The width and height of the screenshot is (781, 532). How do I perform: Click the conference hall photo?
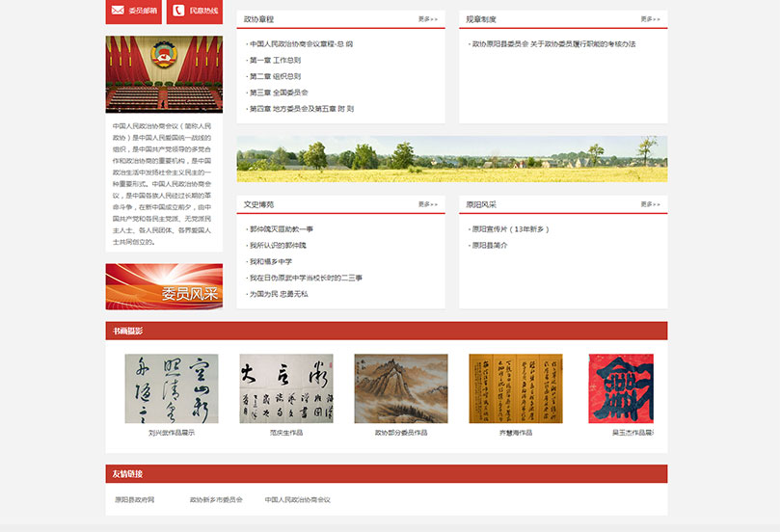(164, 75)
